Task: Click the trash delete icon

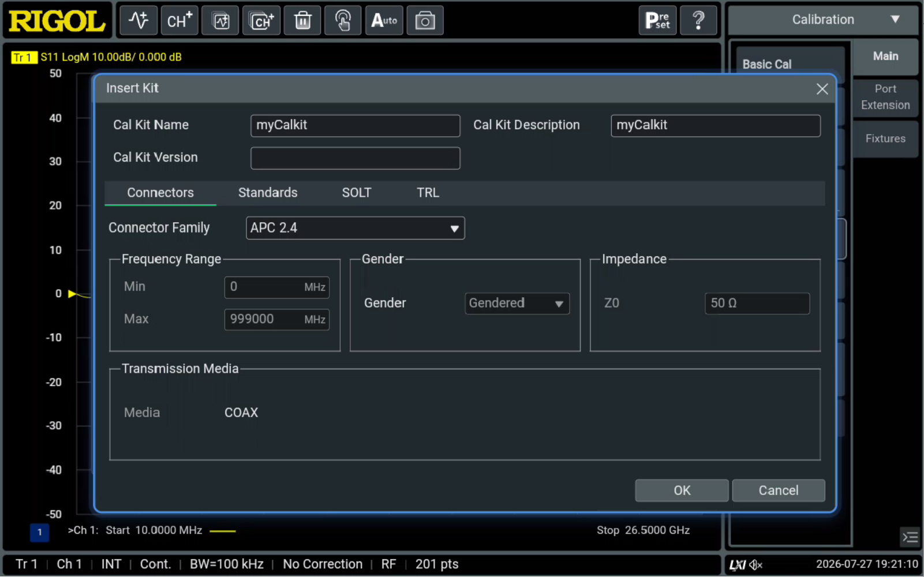Action: click(x=302, y=21)
